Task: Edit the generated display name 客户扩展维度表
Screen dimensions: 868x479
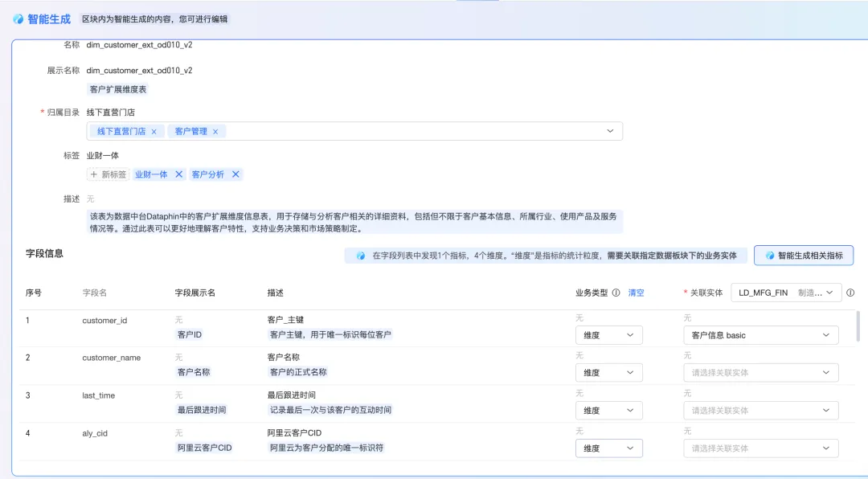Action: point(118,89)
